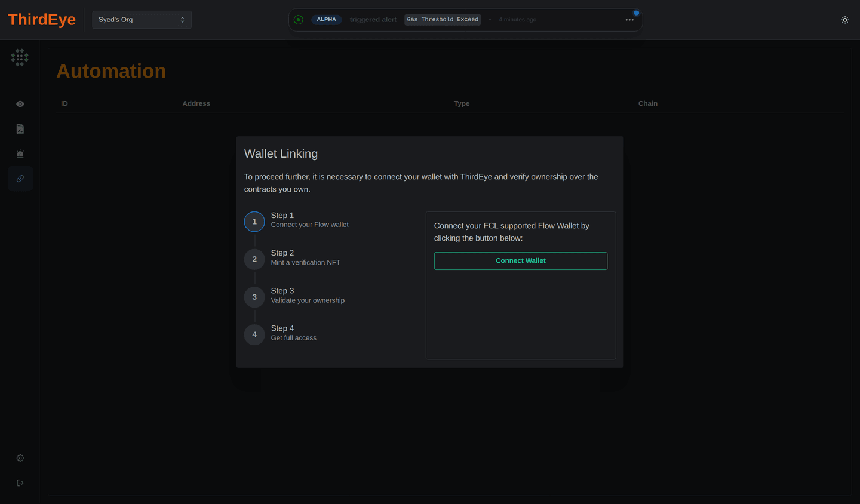Select Step 1 circle in wallet linking
This screenshot has width=860, height=504.
[254, 222]
